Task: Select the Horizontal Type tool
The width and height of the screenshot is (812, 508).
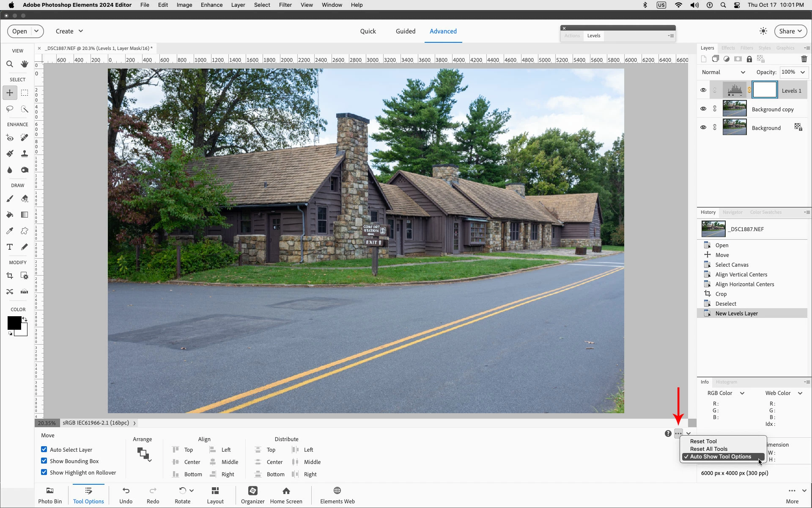Action: (x=9, y=247)
